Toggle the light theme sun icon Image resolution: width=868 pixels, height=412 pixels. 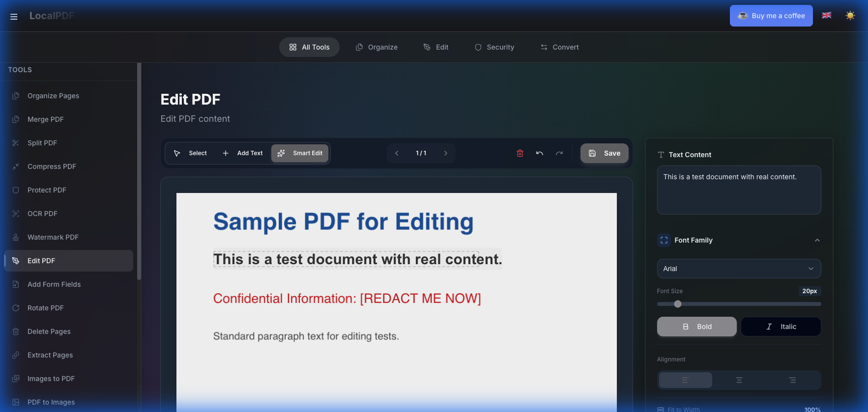click(850, 16)
